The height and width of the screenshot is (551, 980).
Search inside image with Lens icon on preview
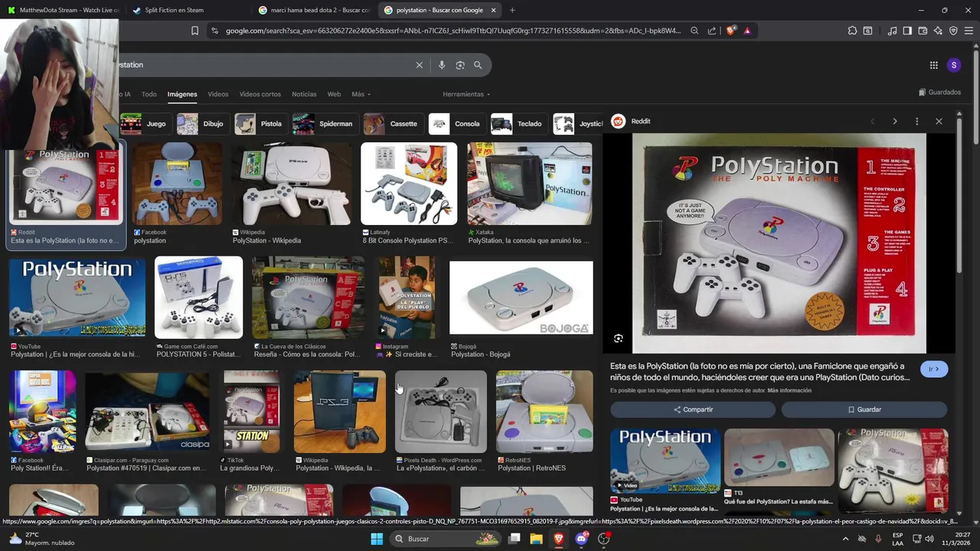click(x=619, y=338)
